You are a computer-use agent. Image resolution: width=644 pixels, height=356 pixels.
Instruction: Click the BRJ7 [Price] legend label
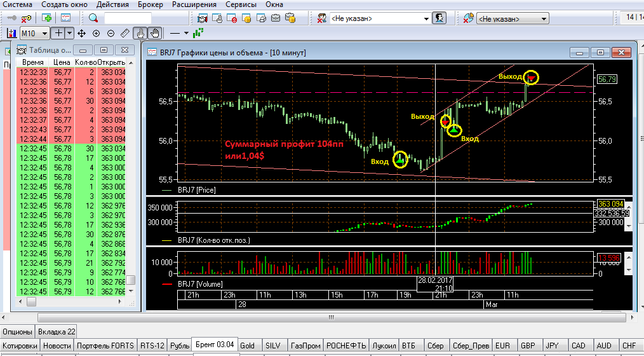(x=197, y=190)
